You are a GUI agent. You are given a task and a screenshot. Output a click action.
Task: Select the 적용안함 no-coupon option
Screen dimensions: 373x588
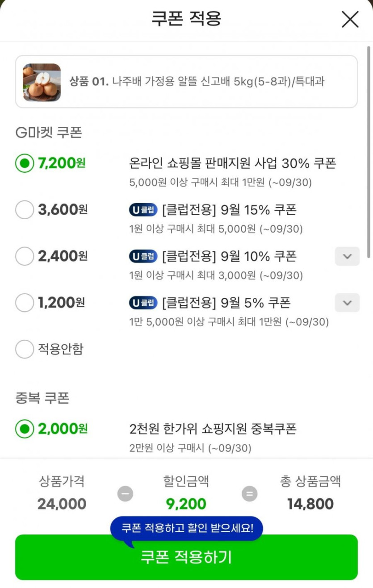coord(25,349)
